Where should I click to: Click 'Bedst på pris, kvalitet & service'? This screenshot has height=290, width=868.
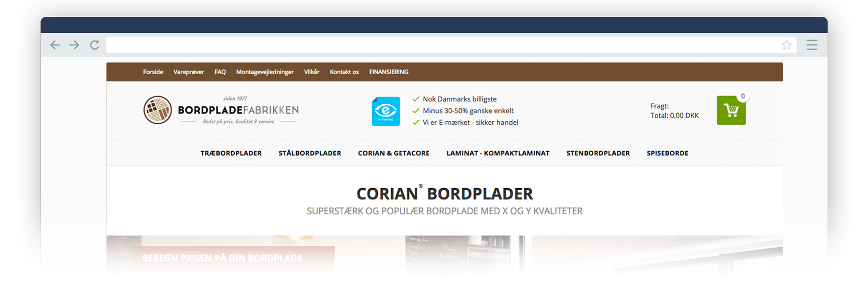[x=238, y=122]
